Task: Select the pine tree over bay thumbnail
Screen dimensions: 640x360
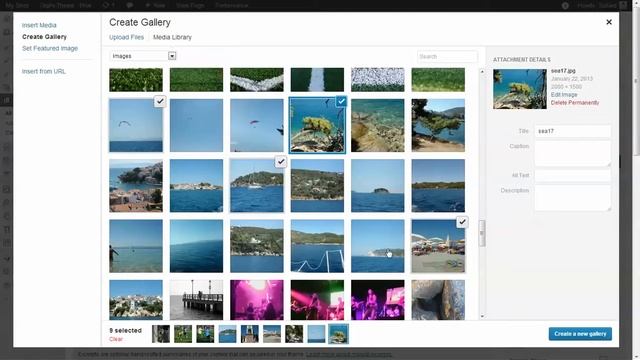Action: (x=438, y=125)
